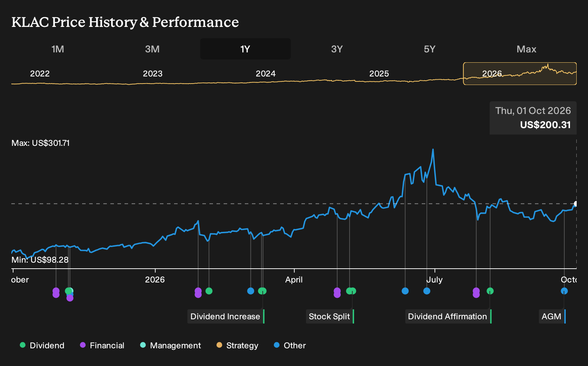Viewport: 588px width, 366px height.
Task: Click the blue event marker closest to July
Action: (x=427, y=291)
